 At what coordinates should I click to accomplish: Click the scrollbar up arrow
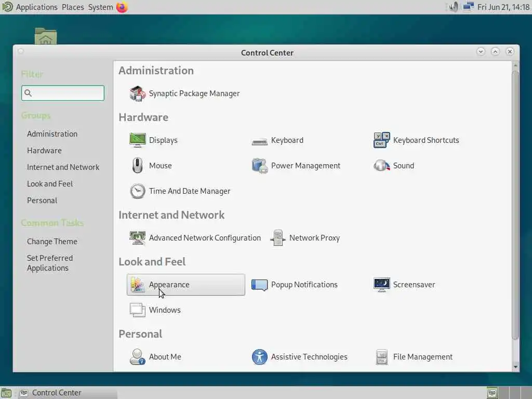516,65
